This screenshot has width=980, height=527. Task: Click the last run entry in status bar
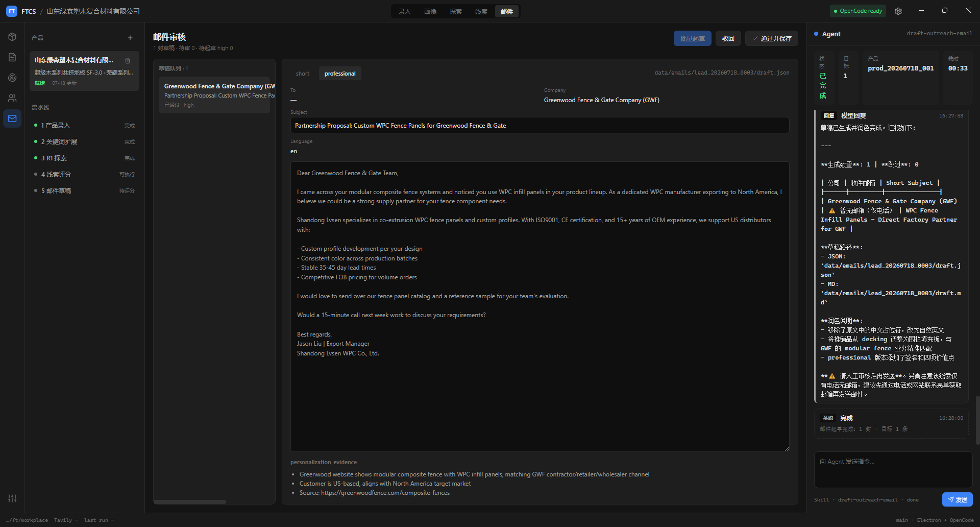tap(99, 520)
